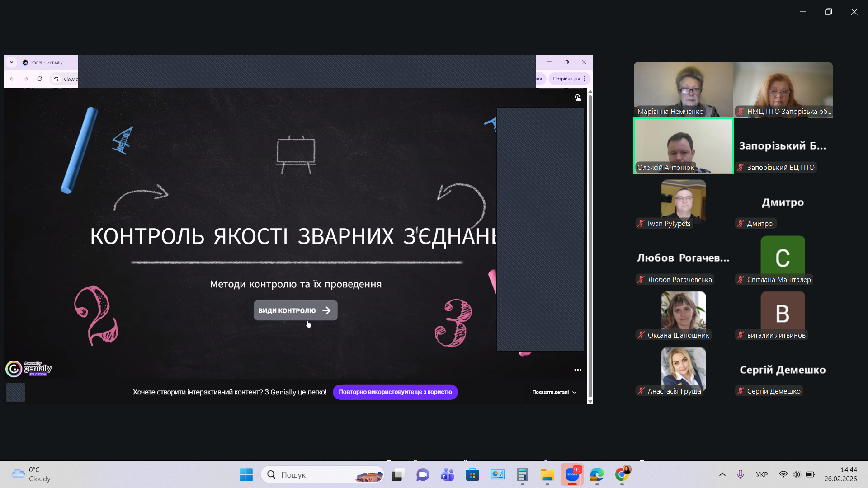
Task: Toggle the microphone tray icon
Action: pyautogui.click(x=740, y=474)
